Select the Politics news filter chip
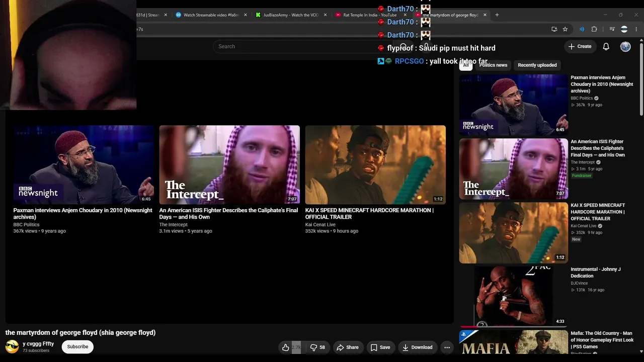This screenshot has width=644, height=362. tap(493, 65)
